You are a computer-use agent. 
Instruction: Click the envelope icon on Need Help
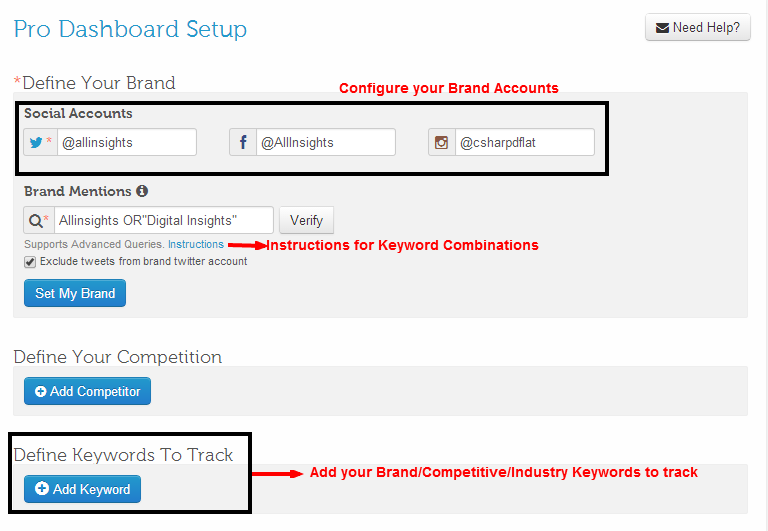[x=662, y=28]
